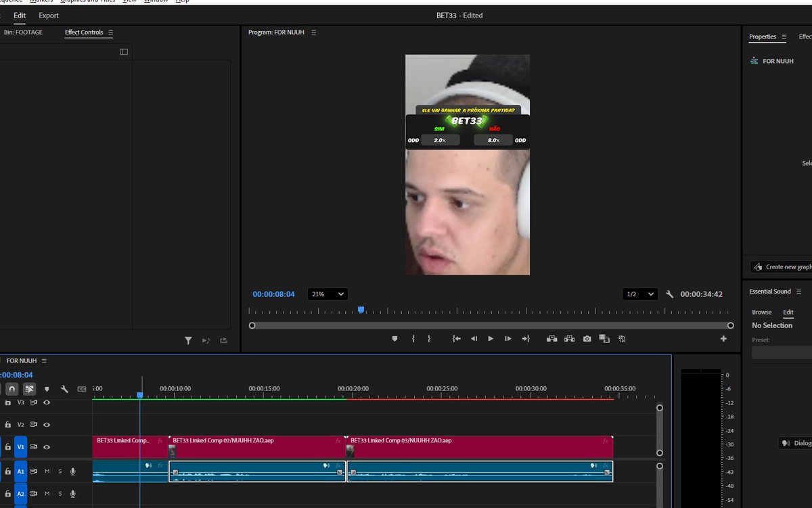
Task: Solo track A1
Action: [60, 471]
